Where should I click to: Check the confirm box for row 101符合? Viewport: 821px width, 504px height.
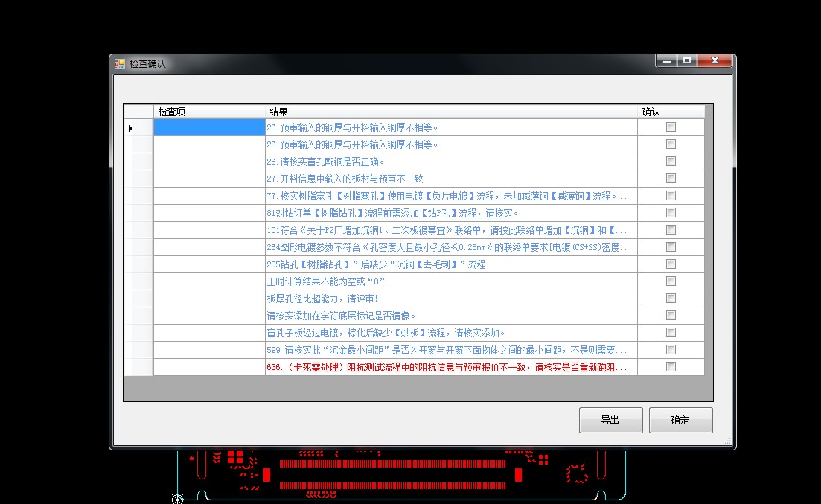(671, 230)
